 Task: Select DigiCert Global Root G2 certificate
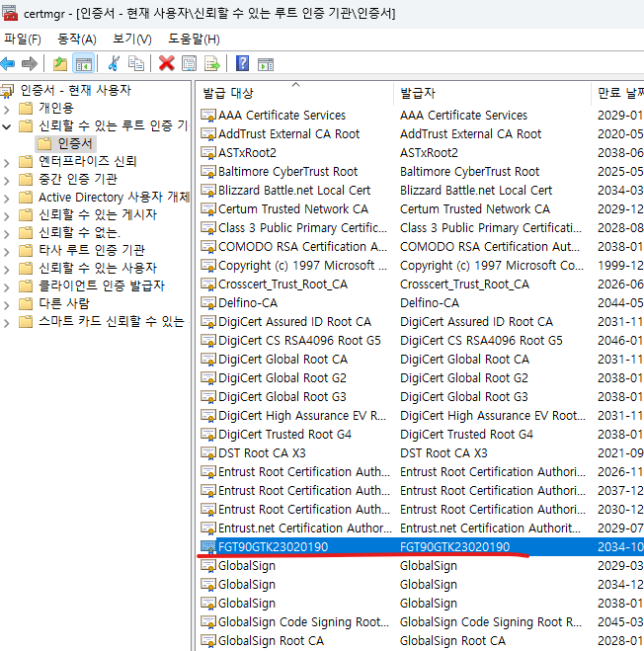[x=421, y=377]
